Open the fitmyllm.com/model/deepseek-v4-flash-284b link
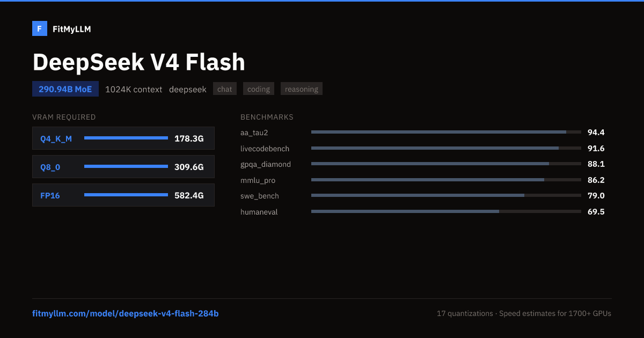This screenshot has width=644, height=338. (126, 313)
